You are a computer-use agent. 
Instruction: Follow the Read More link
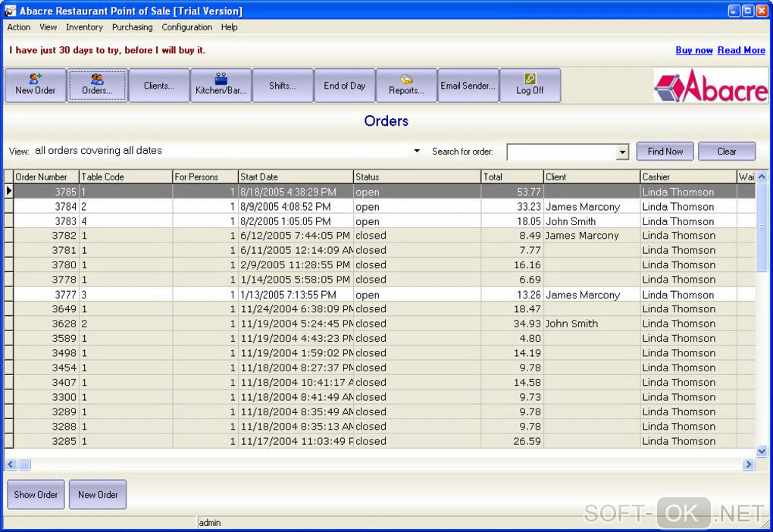click(741, 50)
